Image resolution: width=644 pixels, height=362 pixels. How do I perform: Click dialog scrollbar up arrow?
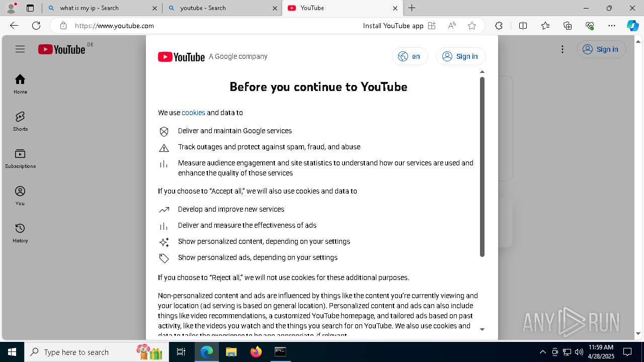[482, 72]
